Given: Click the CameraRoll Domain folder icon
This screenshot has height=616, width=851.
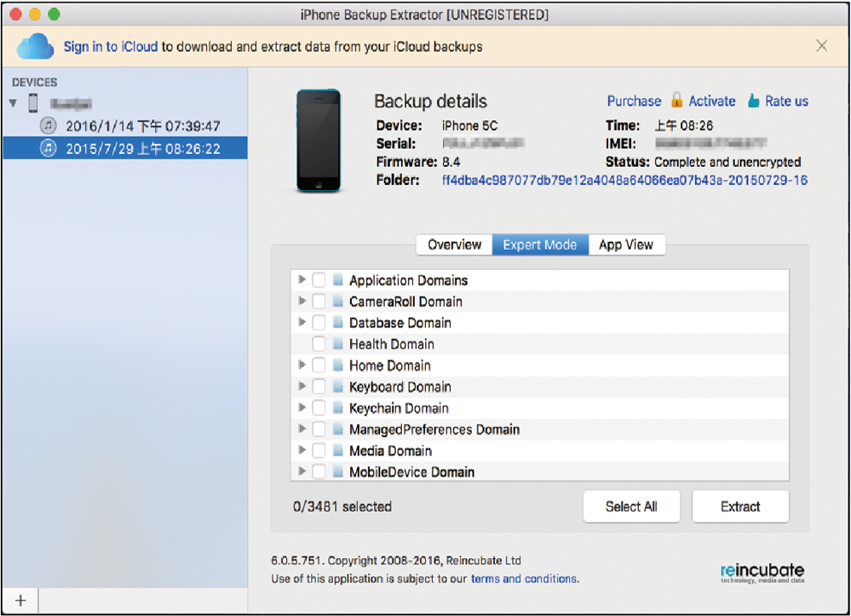Looking at the screenshot, I should point(337,302).
